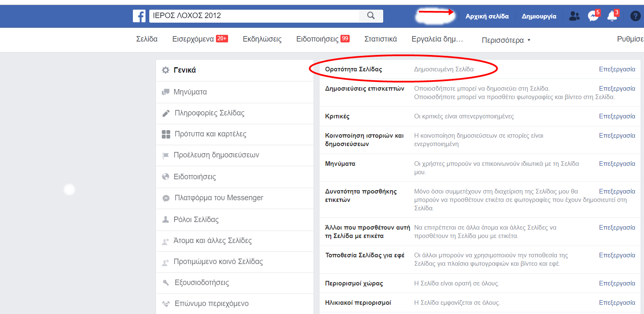Click text Οι κριτικές είναι απενεργοποιημένες
The width and height of the screenshot is (644, 314).
pos(464,116)
